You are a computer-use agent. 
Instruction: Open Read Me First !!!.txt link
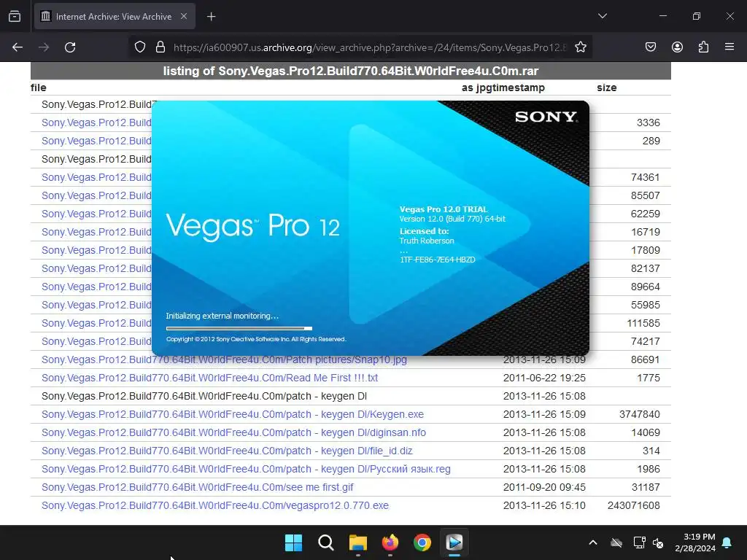[209, 378]
